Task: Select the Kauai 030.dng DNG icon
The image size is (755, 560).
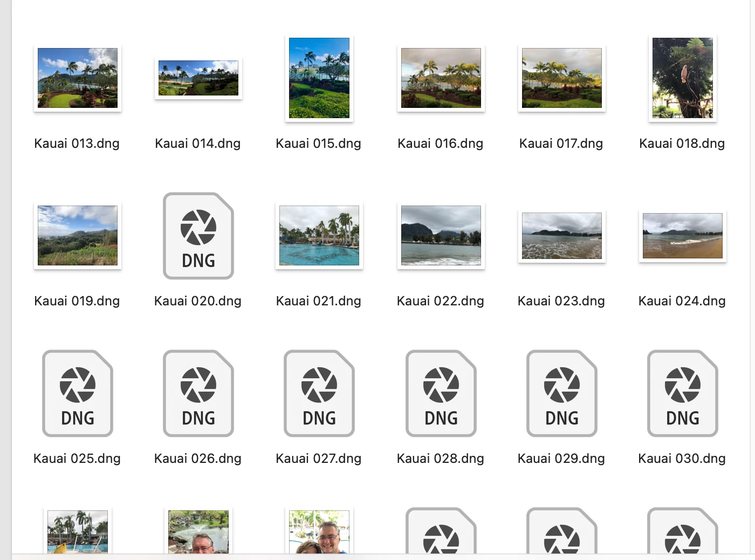Action: point(683,393)
